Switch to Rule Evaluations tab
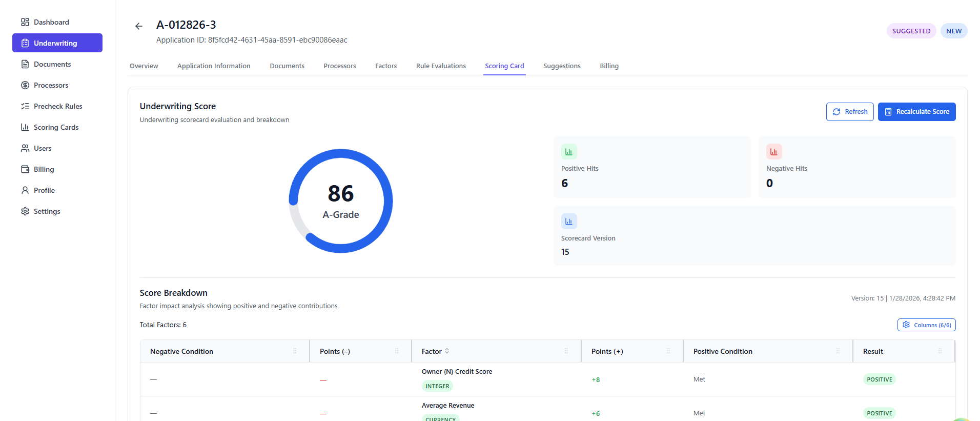 (x=441, y=66)
